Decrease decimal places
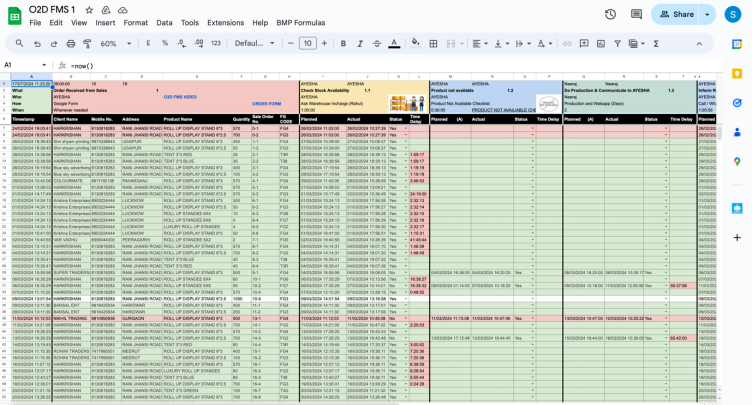The image size is (752, 405). pyautogui.click(x=182, y=43)
